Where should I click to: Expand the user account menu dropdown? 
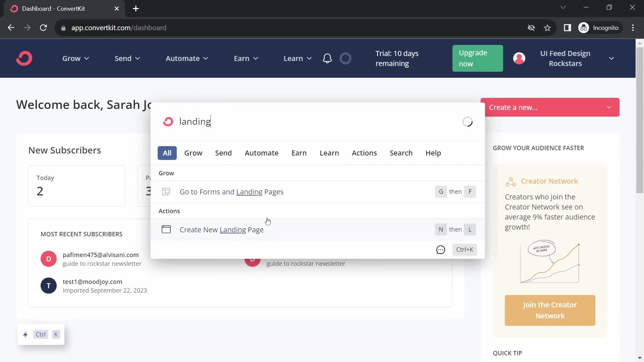(612, 58)
